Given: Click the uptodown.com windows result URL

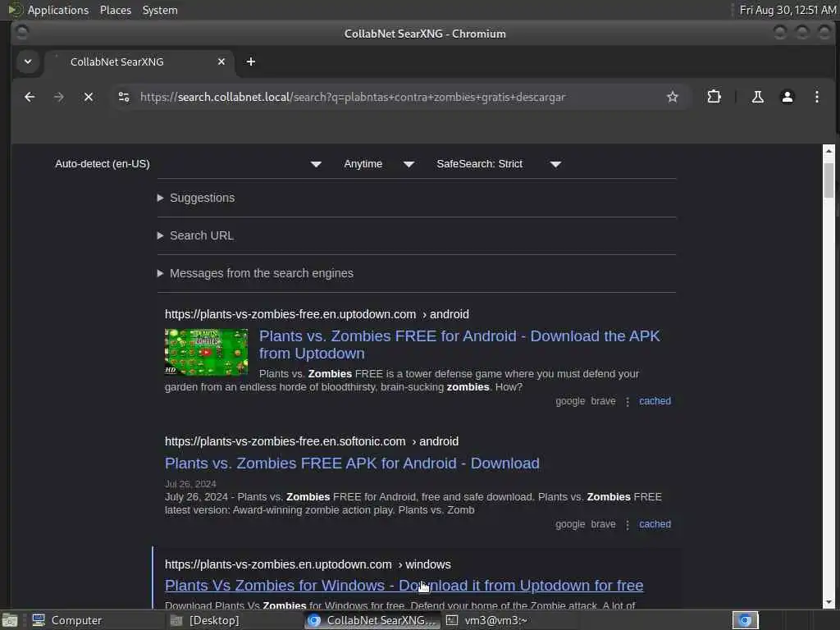Looking at the screenshot, I should [x=308, y=564].
